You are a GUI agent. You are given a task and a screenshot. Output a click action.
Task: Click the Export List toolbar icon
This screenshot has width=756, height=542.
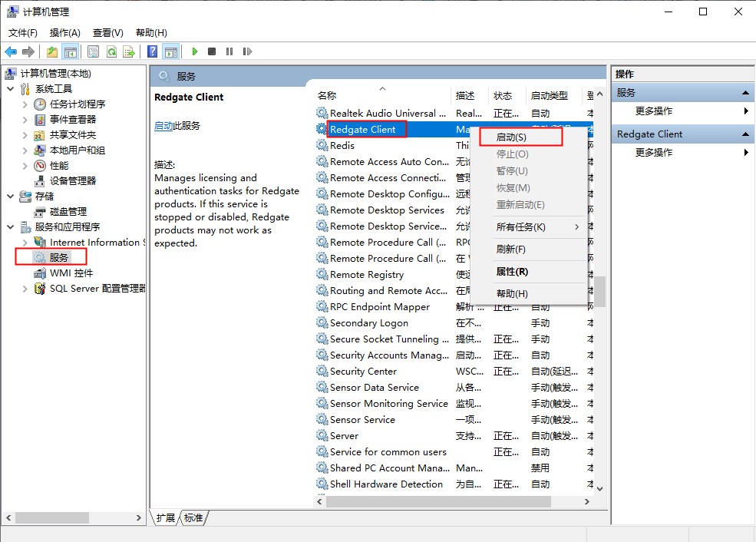(x=129, y=51)
